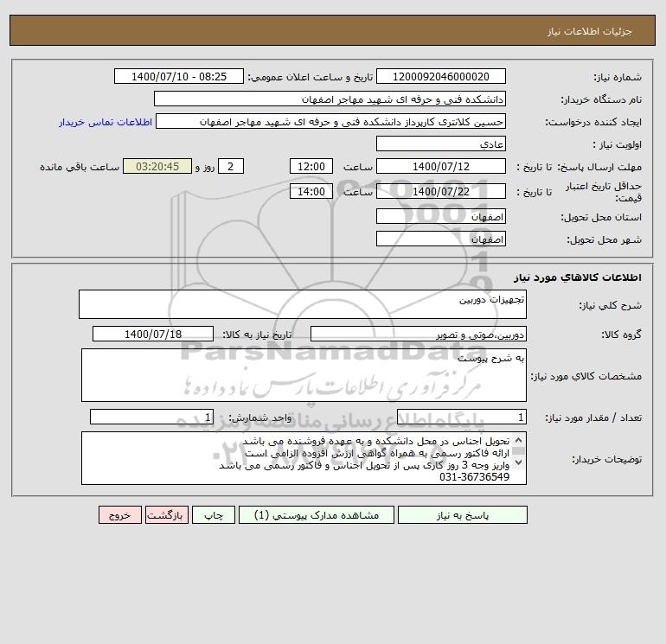Click the unit of measure field واحد شمارش
Viewport: 666px width, 644px height.
[x=151, y=417]
